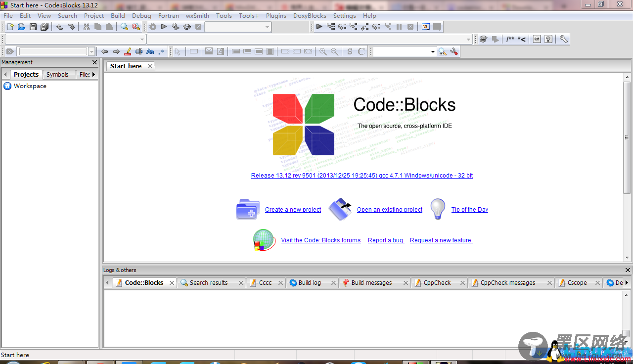The height and width of the screenshot is (364, 633).
Task: Click the Create a new project link
Action: [293, 210]
